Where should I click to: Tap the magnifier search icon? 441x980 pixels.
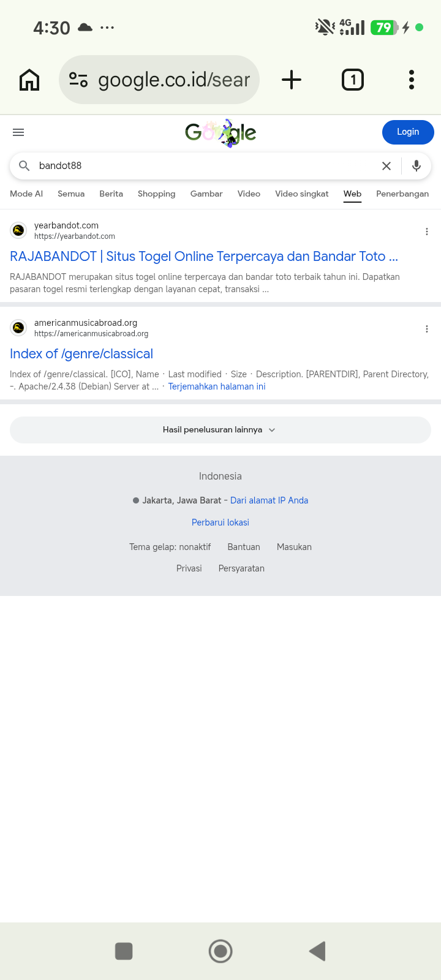coord(24,166)
